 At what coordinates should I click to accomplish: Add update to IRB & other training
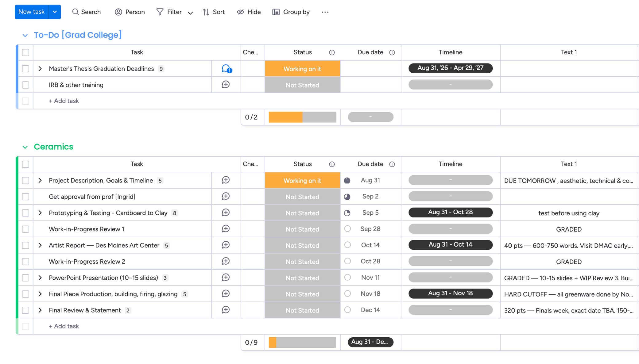(x=226, y=85)
